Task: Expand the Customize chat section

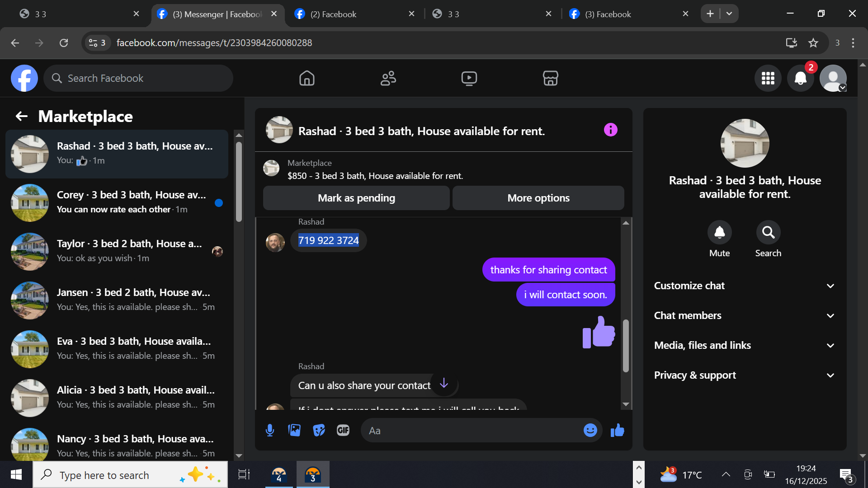Action: click(x=745, y=286)
